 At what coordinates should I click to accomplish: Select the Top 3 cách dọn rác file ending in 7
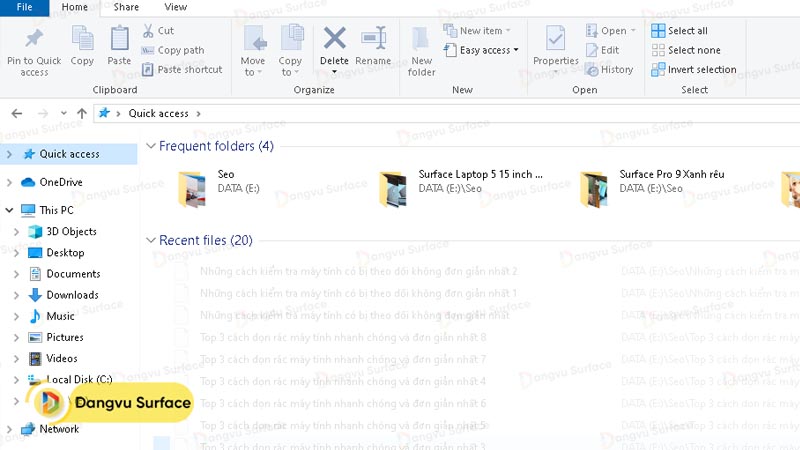[x=343, y=359]
